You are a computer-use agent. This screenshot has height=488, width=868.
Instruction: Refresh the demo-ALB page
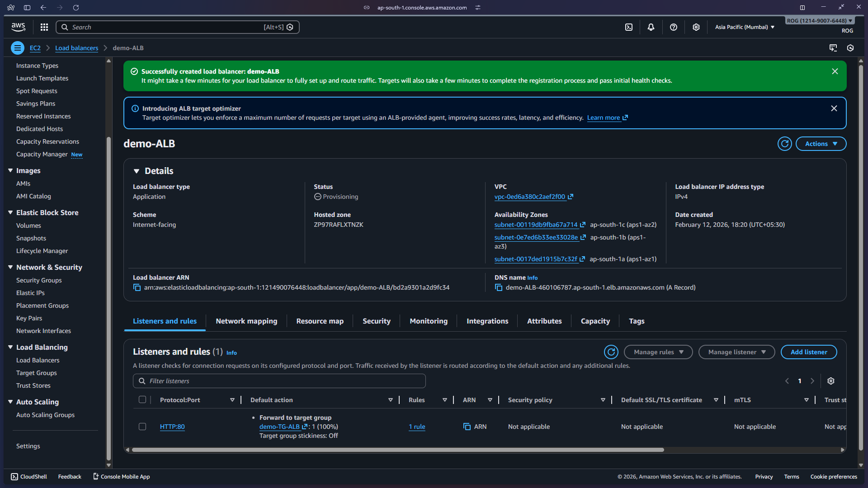point(784,144)
